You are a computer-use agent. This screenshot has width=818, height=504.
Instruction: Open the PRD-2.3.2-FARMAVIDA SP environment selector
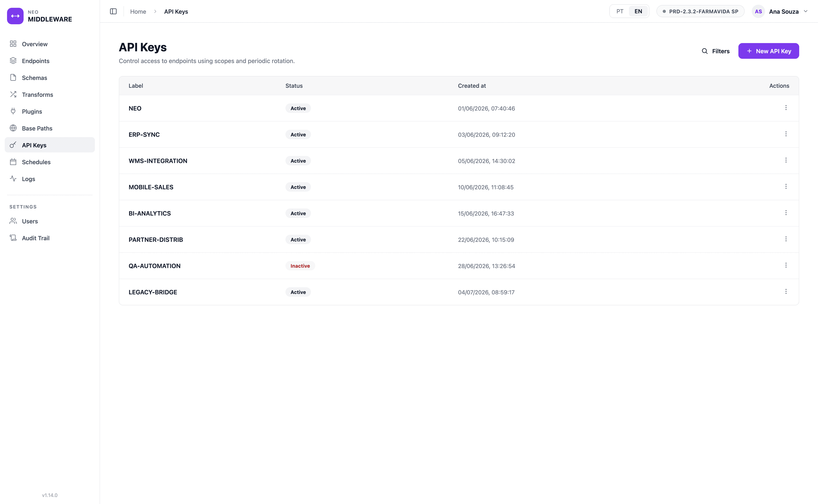tap(700, 11)
